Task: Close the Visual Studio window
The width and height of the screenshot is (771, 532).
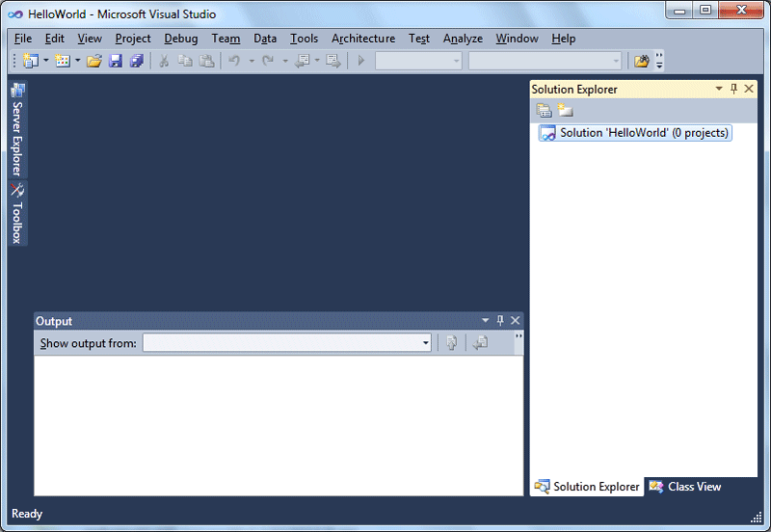Action: (x=741, y=11)
